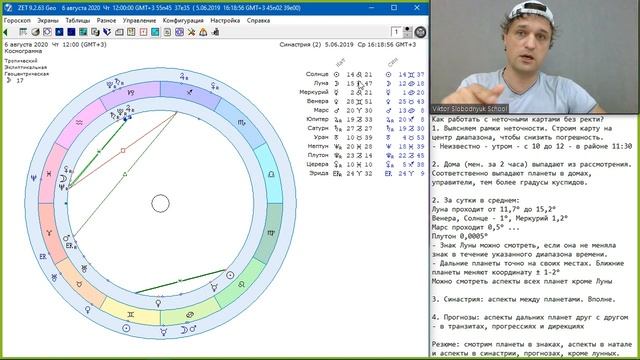Open the Таблицы menu
640x360 pixels.
click(x=78, y=20)
